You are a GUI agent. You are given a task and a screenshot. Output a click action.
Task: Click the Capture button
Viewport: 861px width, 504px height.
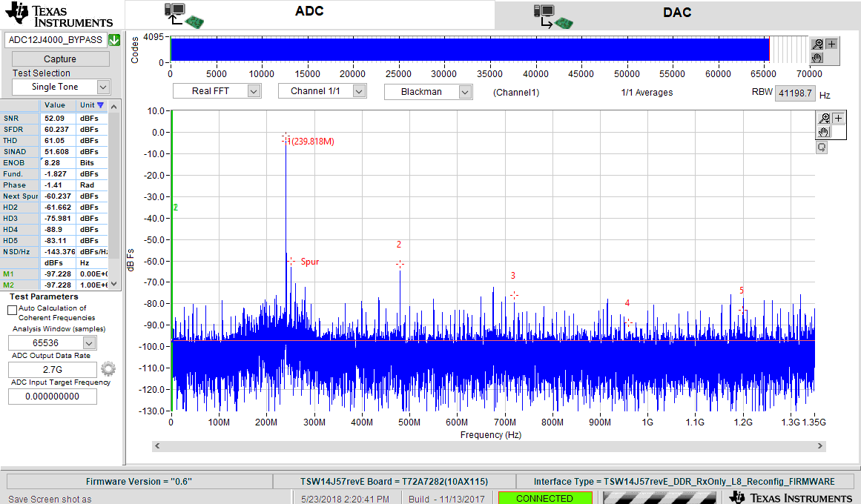coord(60,59)
